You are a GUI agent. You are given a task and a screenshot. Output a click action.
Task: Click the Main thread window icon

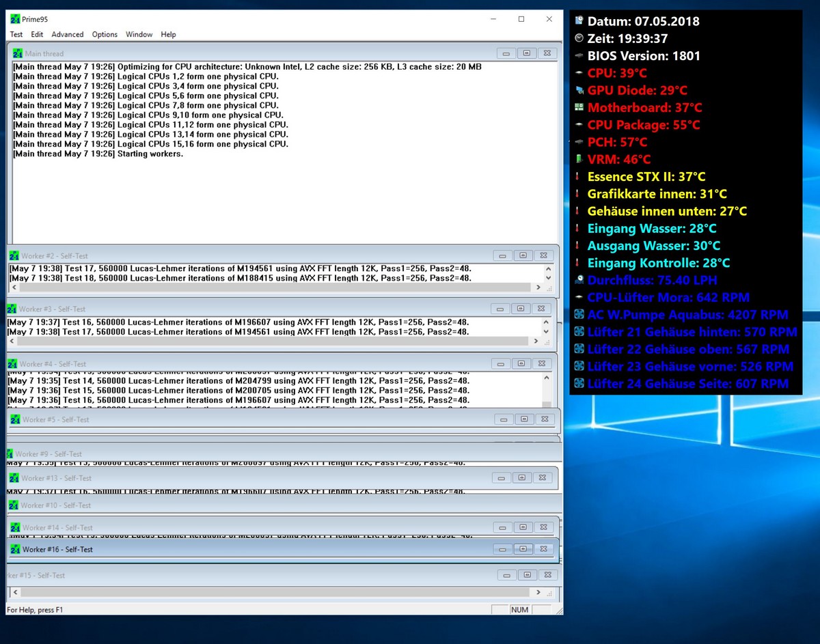18,53
